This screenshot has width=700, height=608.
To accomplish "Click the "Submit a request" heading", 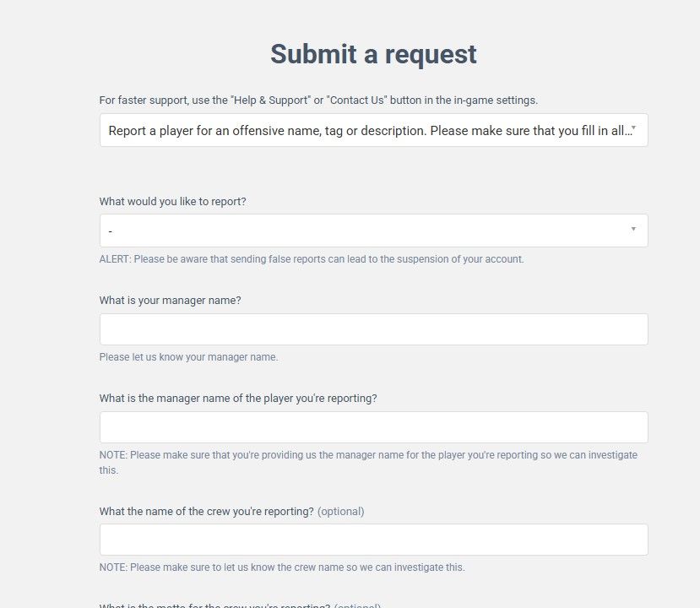I will (373, 54).
